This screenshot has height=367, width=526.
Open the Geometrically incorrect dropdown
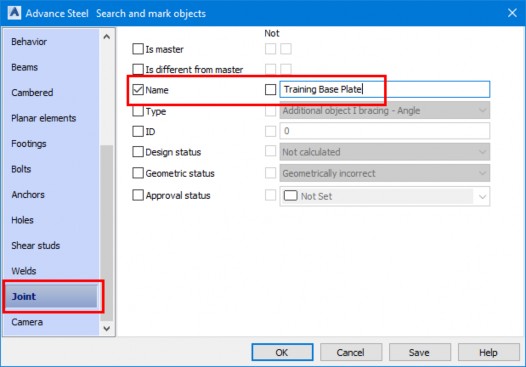click(385, 173)
